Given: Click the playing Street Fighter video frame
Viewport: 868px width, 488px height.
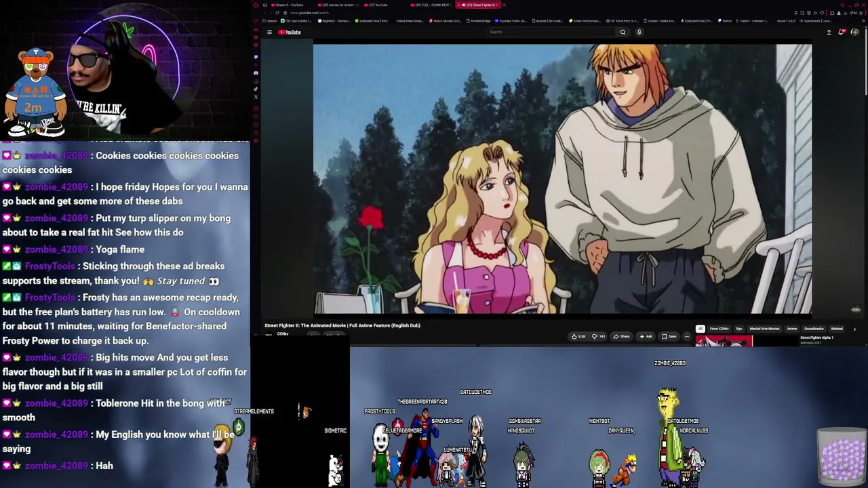Looking at the screenshot, I should tap(562, 179).
